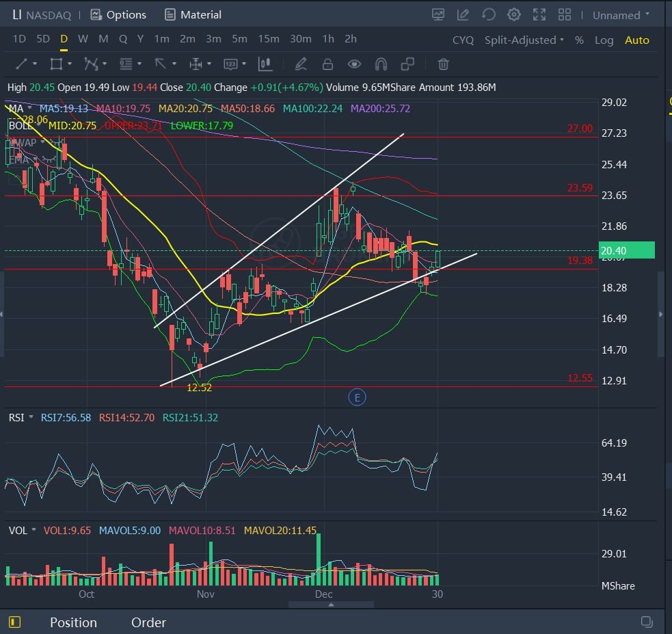
Task: Open chart settings gear icon
Action: coord(513,14)
